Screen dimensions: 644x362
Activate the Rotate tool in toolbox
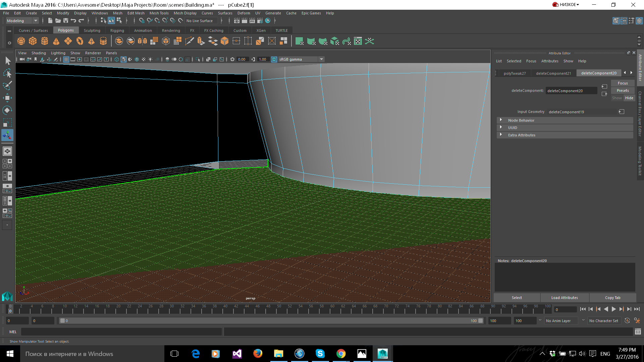pos(7,110)
